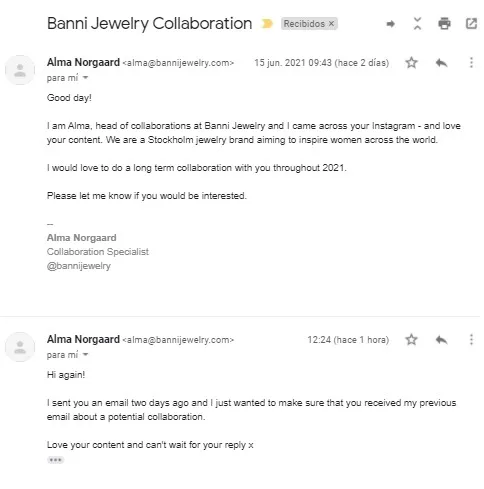Click Alma Norgaard name in second email

pos(83,339)
